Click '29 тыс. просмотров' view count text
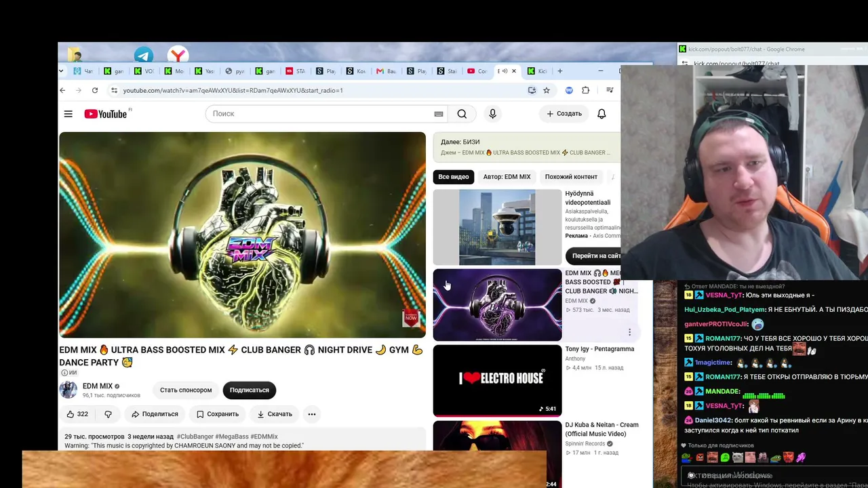Image resolution: width=868 pixels, height=488 pixels. click(x=94, y=436)
